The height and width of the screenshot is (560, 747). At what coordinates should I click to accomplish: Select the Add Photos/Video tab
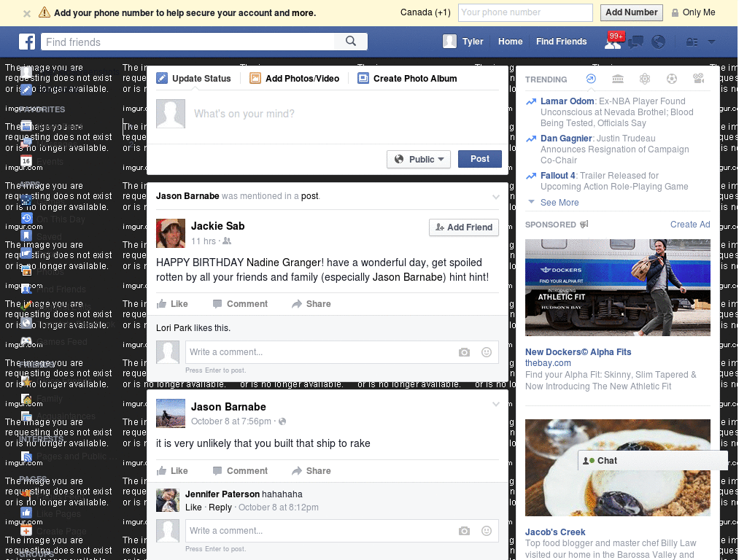point(295,79)
